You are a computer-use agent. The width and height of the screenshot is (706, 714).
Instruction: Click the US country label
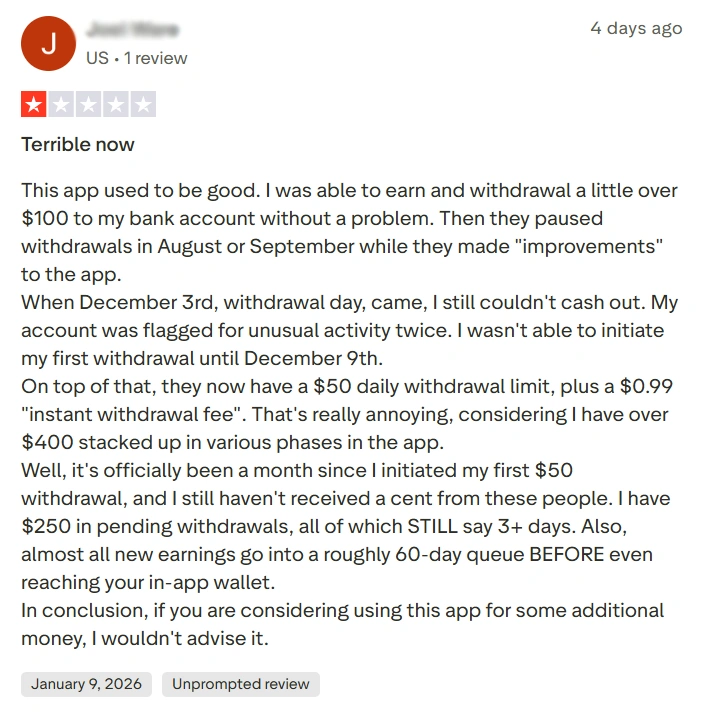(x=97, y=58)
